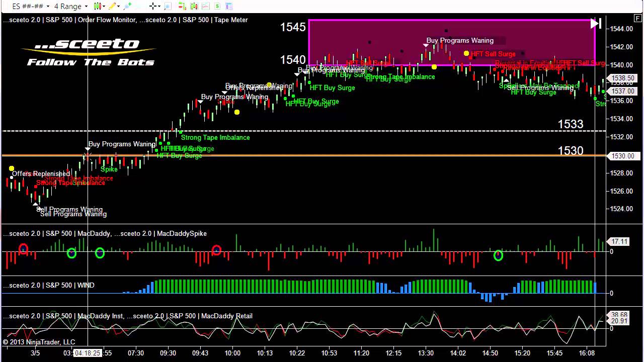
Task: Click the 16:08 time axis label
Action: click(x=587, y=353)
